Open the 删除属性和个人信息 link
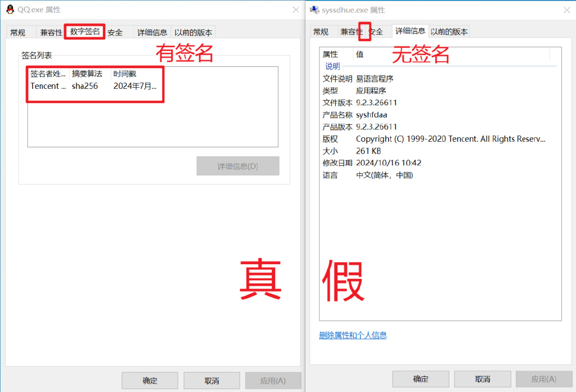Viewport: 576px width, 392px height. (353, 335)
